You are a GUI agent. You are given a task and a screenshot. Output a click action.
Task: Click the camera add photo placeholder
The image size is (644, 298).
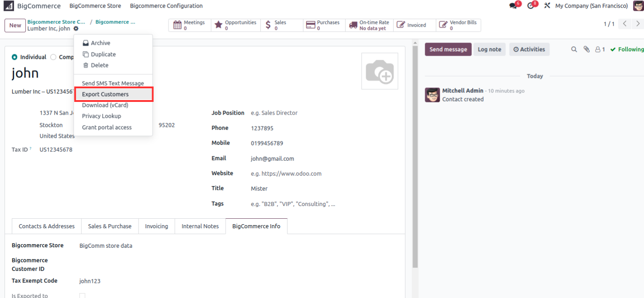click(380, 71)
